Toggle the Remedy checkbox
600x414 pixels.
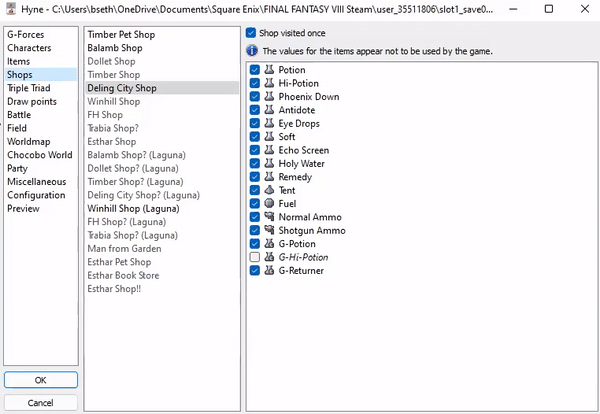point(254,177)
